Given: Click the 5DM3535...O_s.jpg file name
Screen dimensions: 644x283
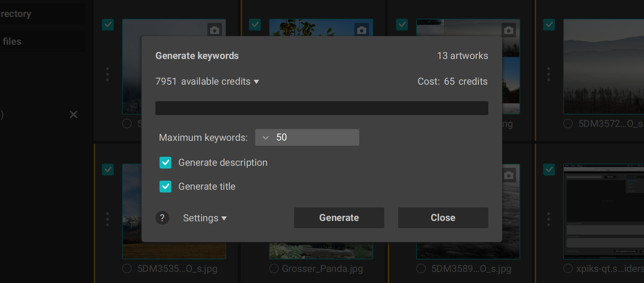Looking at the screenshot, I should tap(177, 269).
